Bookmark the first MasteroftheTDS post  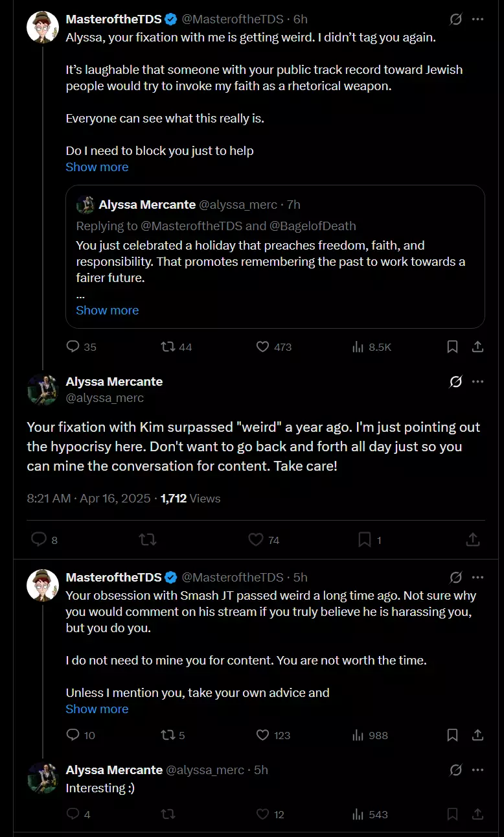(x=453, y=347)
